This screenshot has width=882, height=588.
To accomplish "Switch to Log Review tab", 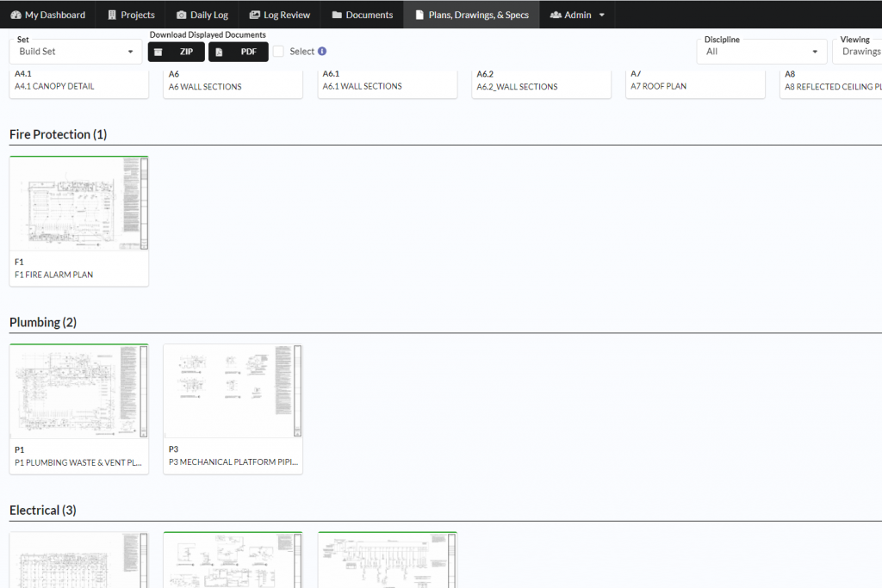I will tap(280, 15).
